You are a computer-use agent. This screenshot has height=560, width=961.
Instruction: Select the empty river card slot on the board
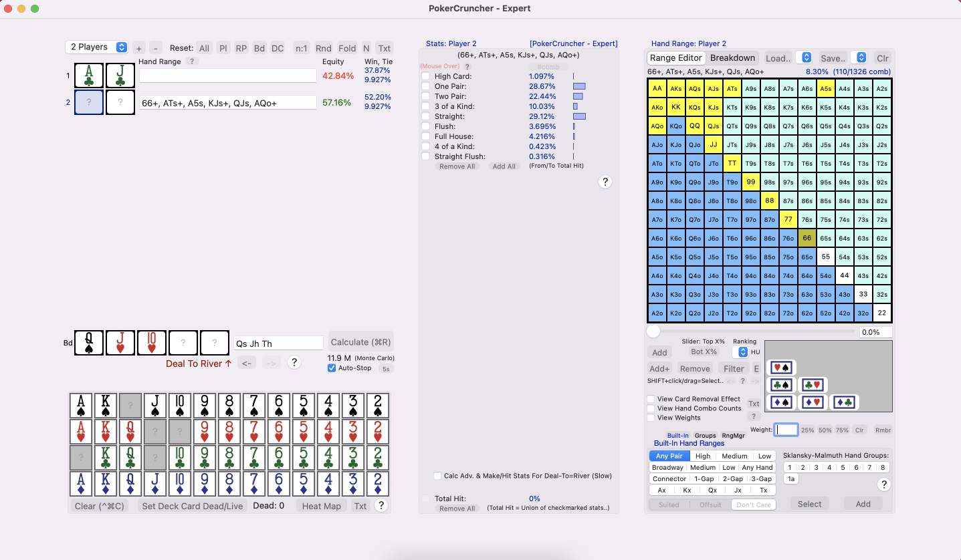point(215,342)
